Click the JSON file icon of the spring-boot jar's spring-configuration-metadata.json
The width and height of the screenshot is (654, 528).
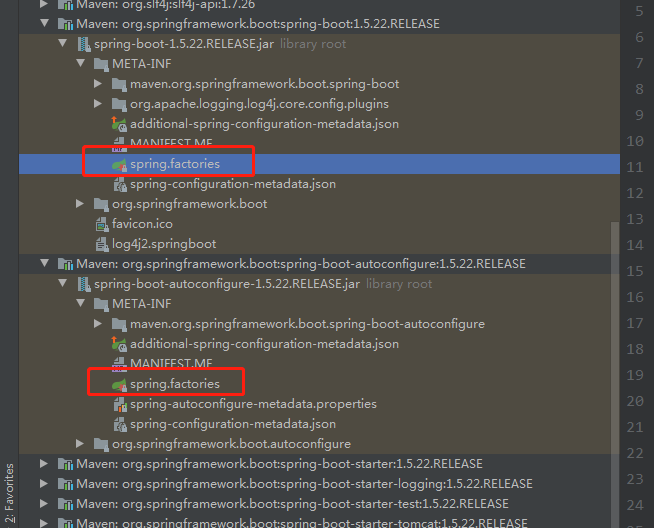[x=120, y=184]
